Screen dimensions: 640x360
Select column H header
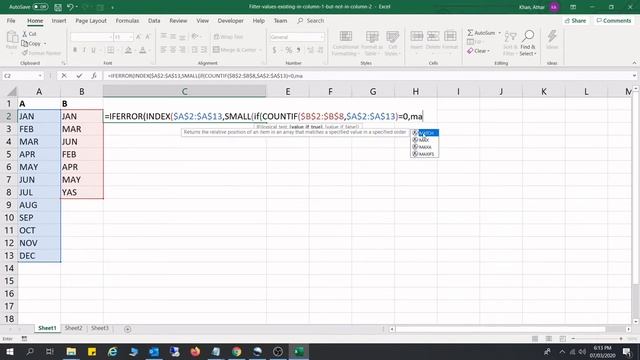pyautogui.click(x=416, y=91)
